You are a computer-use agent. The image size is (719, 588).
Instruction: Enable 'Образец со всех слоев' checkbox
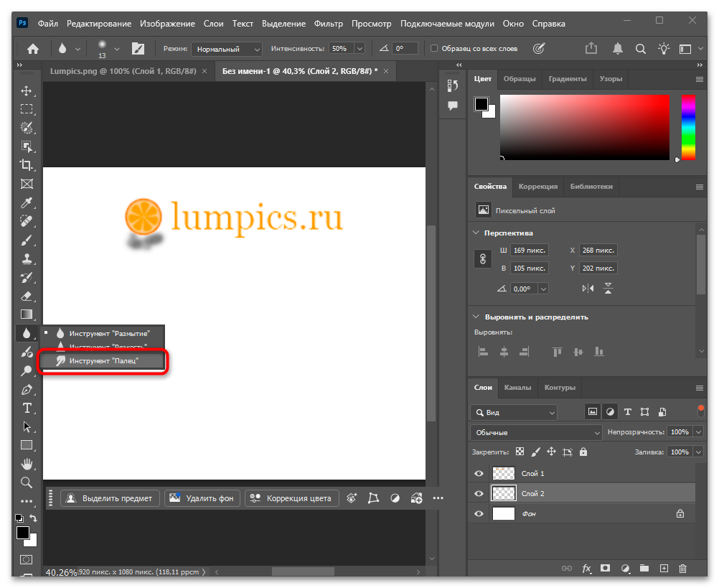point(434,49)
